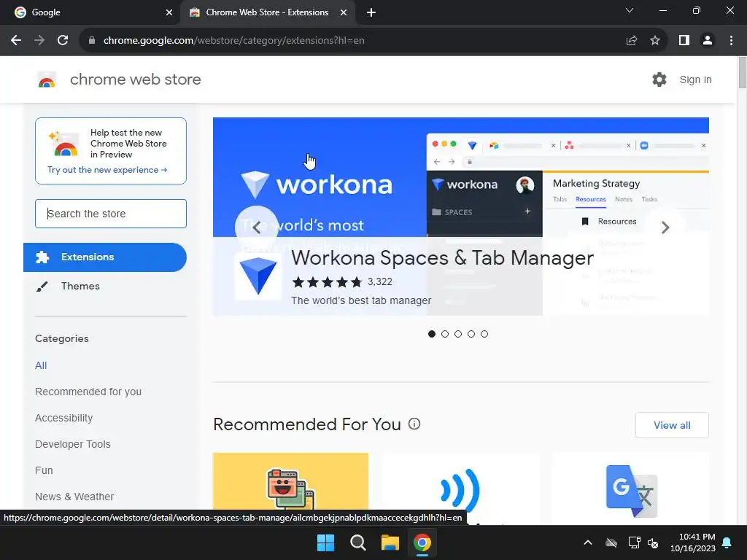Screen dimensions: 747x560
Task: Choose the Fun category
Action: coord(44,470)
